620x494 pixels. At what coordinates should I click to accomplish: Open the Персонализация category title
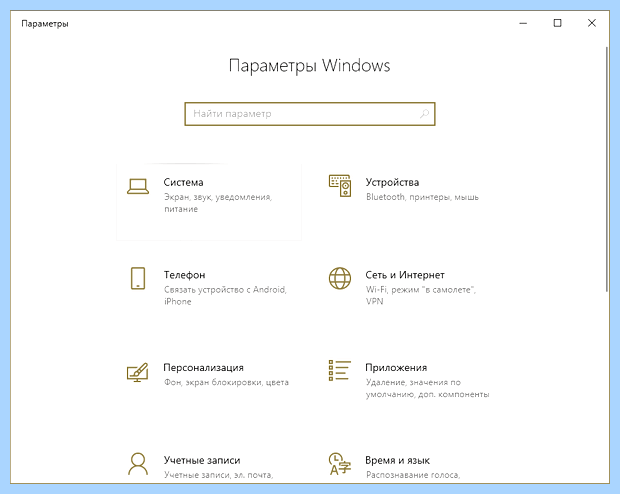coord(204,368)
